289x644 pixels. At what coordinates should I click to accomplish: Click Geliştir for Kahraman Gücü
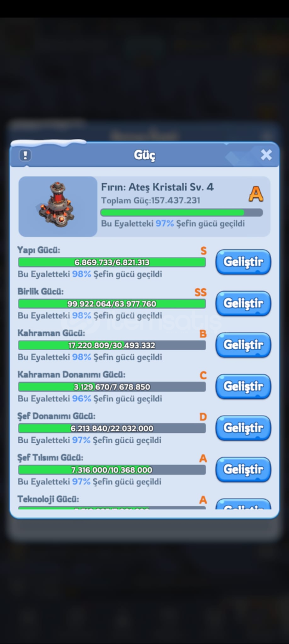click(244, 345)
